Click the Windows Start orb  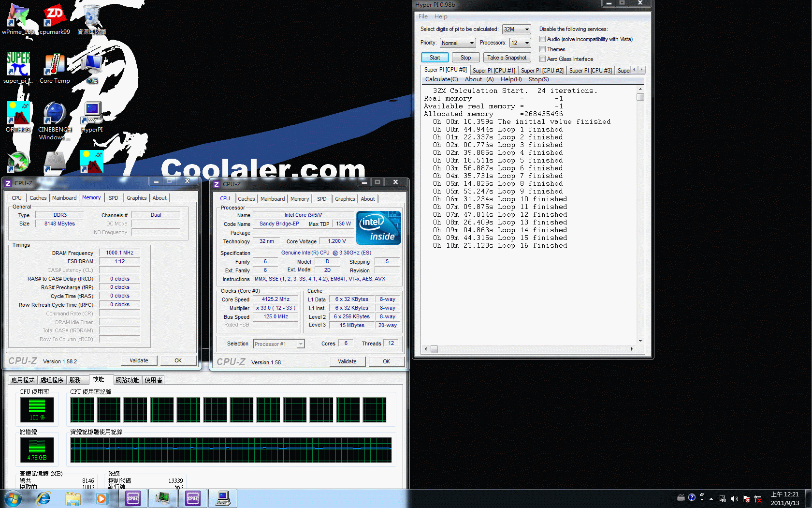pos(13,498)
